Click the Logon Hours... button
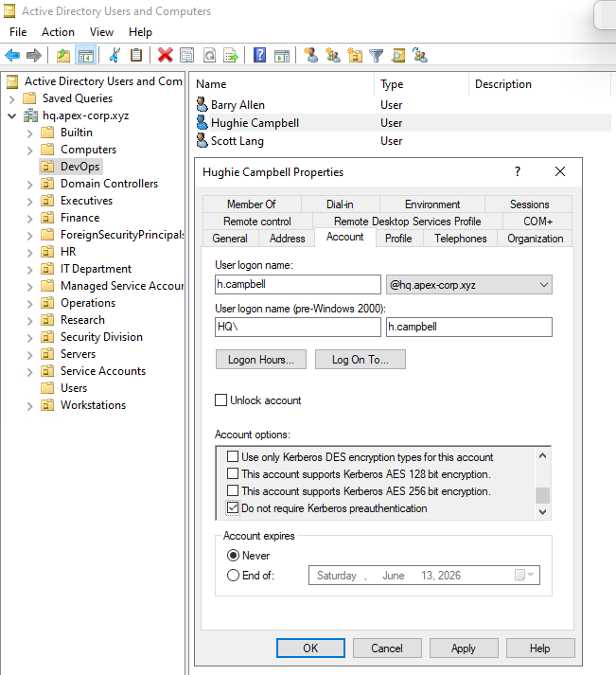Screen dimensions: 616x675 click(260, 360)
